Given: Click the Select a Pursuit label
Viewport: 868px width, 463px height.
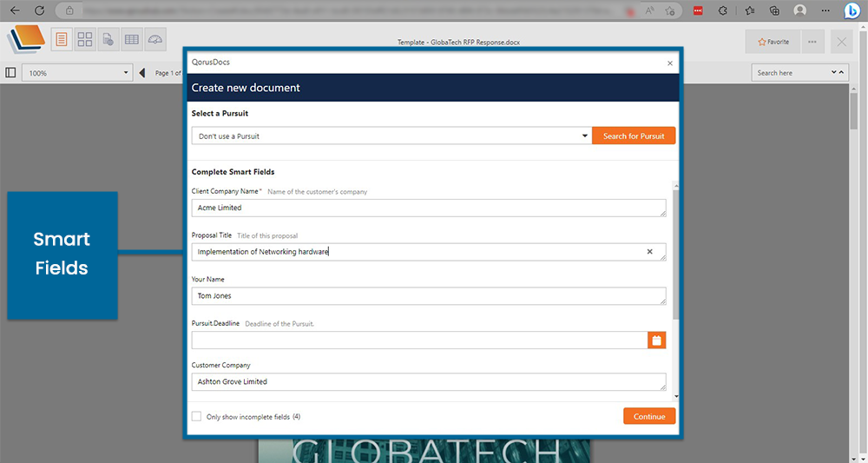Looking at the screenshot, I should click(220, 113).
